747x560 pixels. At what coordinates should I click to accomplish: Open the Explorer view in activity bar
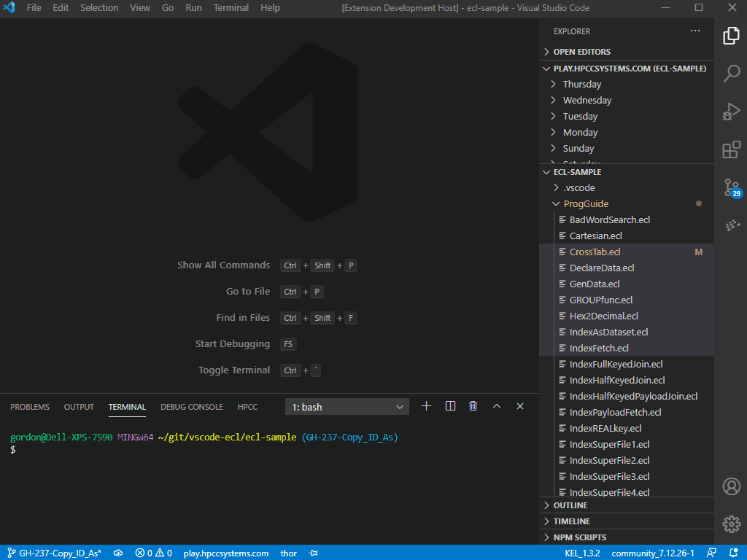[731, 36]
